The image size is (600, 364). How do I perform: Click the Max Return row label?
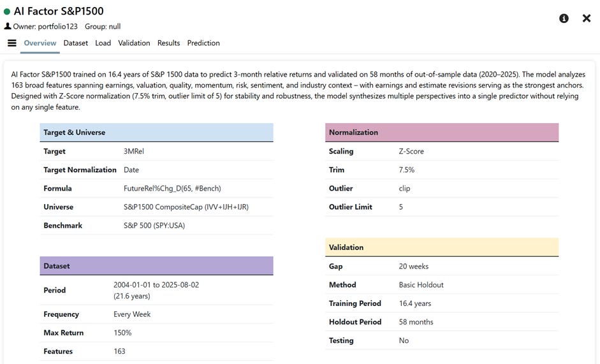click(x=64, y=333)
